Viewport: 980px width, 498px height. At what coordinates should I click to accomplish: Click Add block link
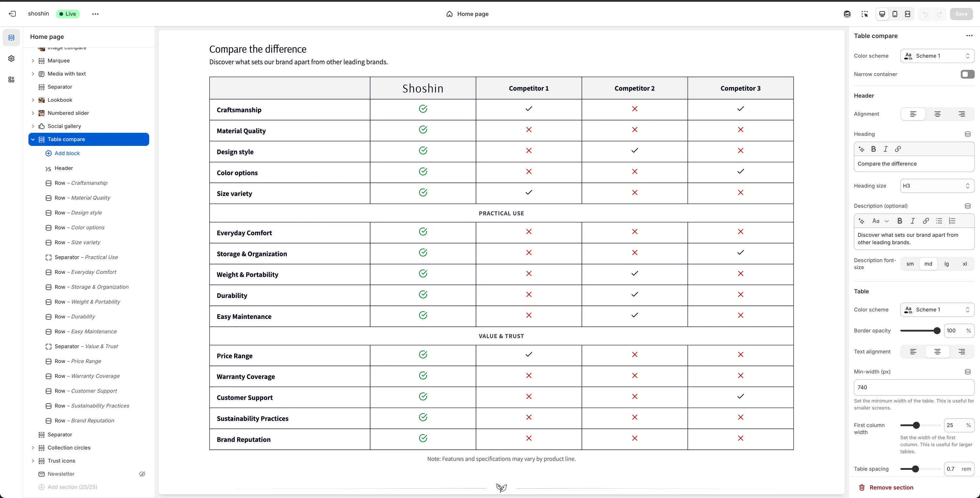coord(67,153)
